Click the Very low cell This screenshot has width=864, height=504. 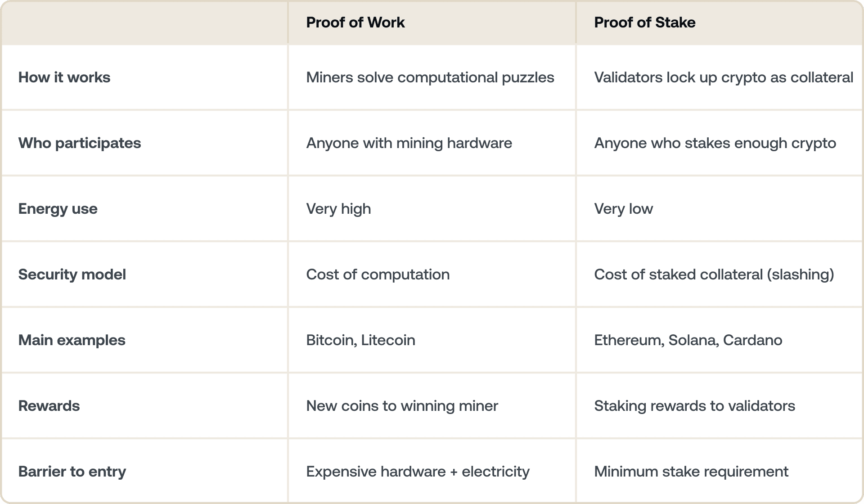(623, 209)
